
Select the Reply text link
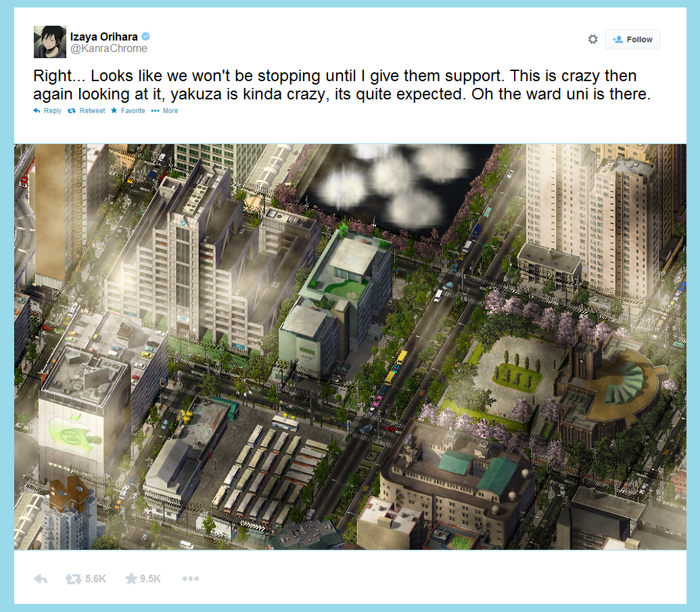click(53, 111)
